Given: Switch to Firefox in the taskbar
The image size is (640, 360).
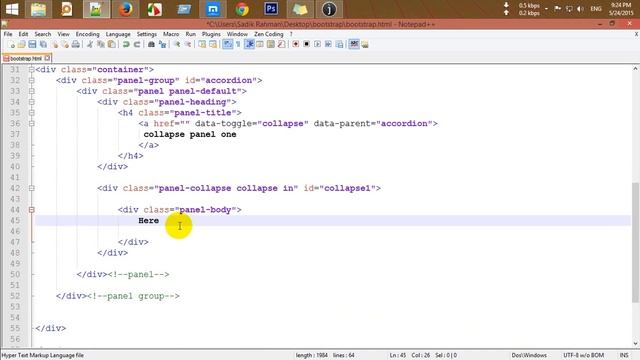Looking at the screenshot, I should coord(125,9).
